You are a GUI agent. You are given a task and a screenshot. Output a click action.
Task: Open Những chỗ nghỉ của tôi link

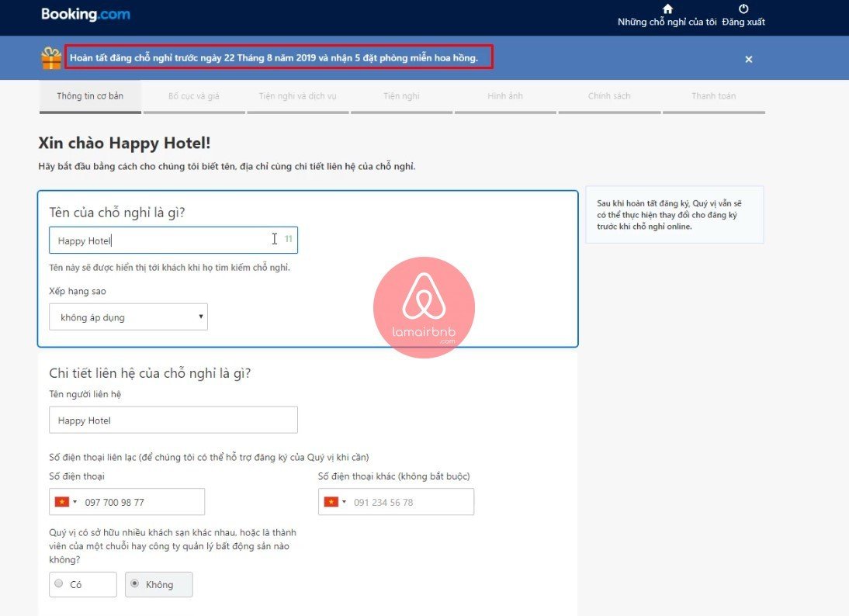[667, 22]
